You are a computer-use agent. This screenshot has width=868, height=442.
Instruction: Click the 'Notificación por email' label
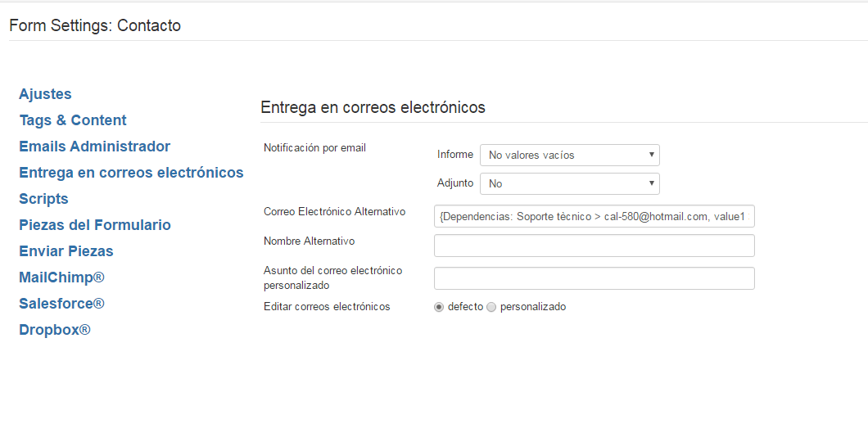coord(314,147)
